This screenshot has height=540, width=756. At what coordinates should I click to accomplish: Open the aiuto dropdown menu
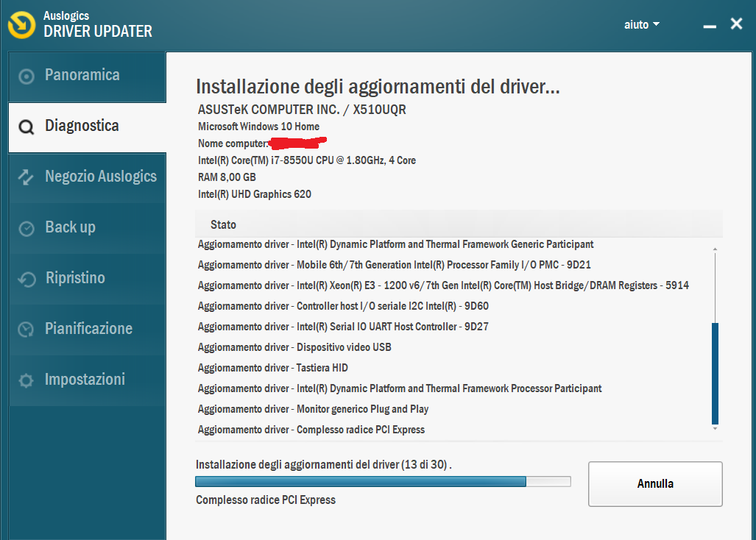coord(642,24)
